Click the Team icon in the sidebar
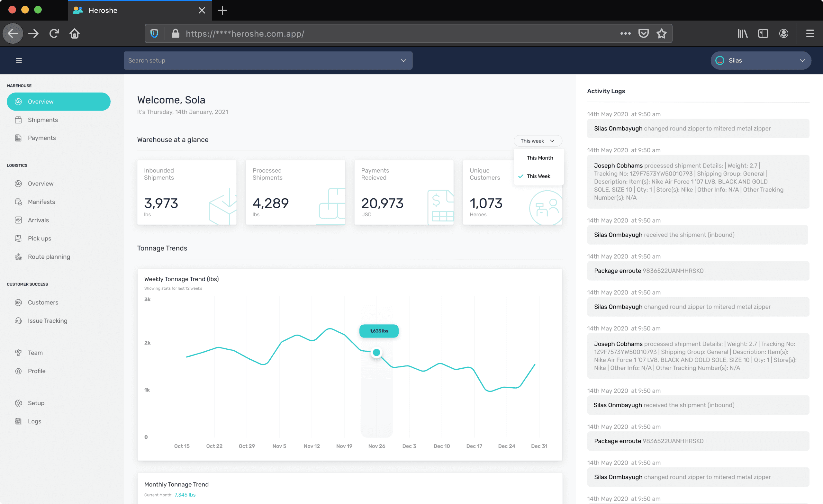The height and width of the screenshot is (504, 823). click(x=18, y=353)
